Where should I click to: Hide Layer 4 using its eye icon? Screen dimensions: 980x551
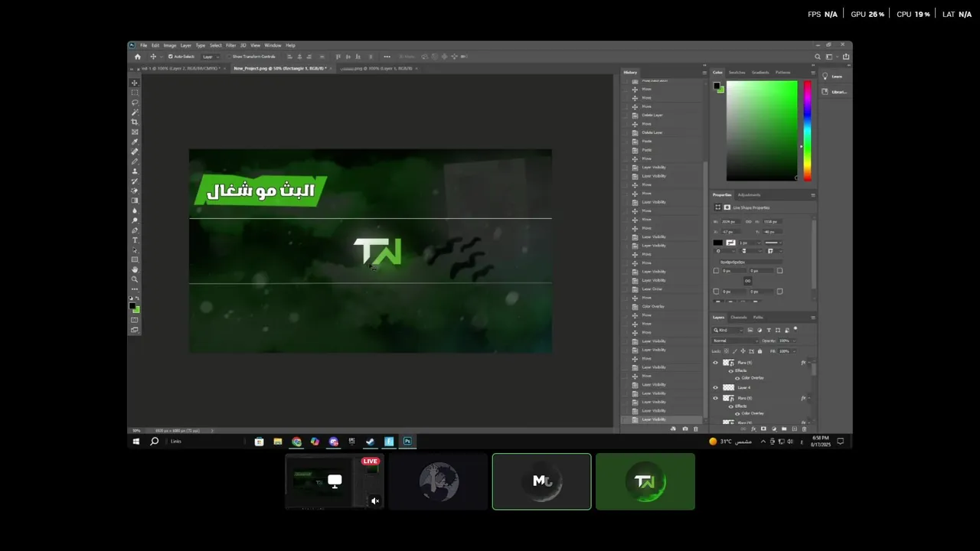point(716,388)
